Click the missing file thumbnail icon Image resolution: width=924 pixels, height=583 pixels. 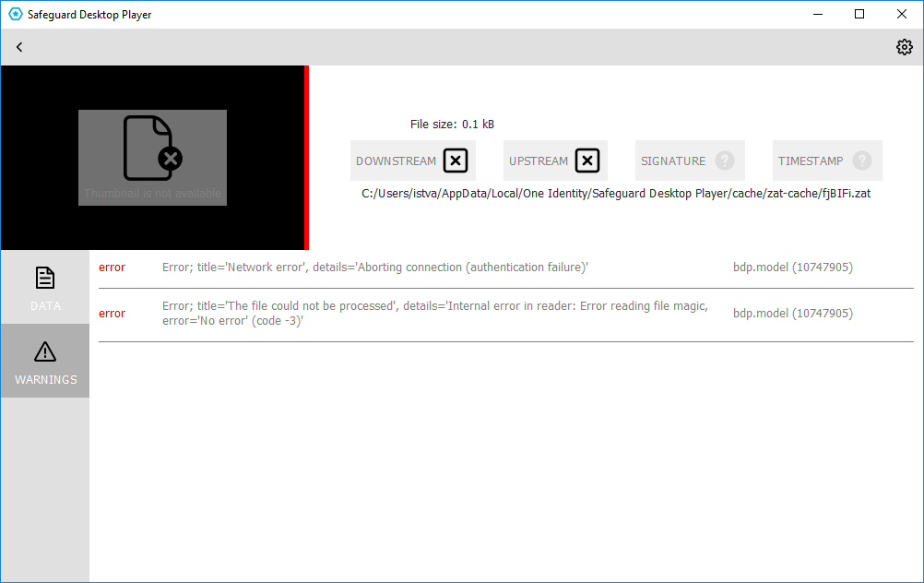tap(153, 148)
